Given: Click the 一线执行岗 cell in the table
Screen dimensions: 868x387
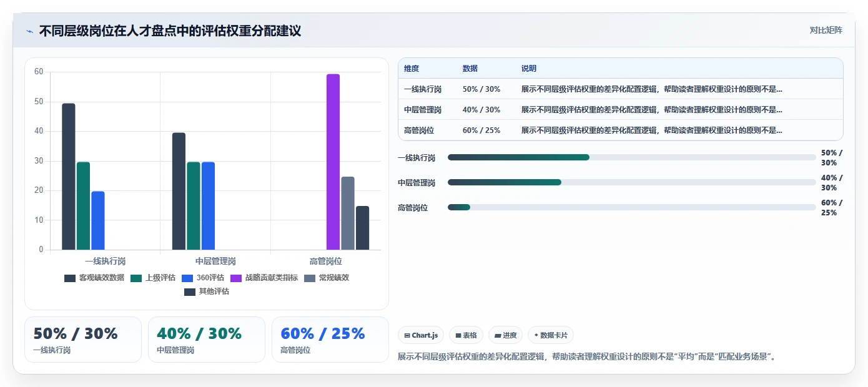Looking at the screenshot, I should click(x=423, y=89).
